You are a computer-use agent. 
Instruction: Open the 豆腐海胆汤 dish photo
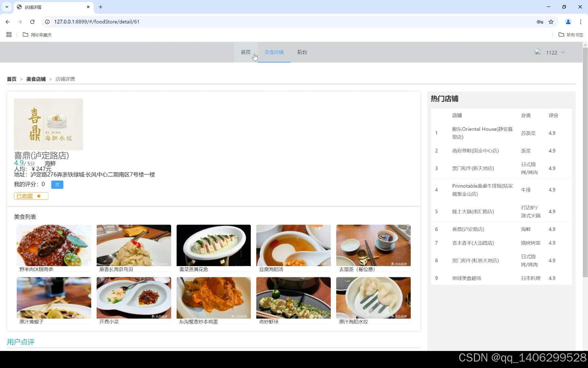point(293,245)
